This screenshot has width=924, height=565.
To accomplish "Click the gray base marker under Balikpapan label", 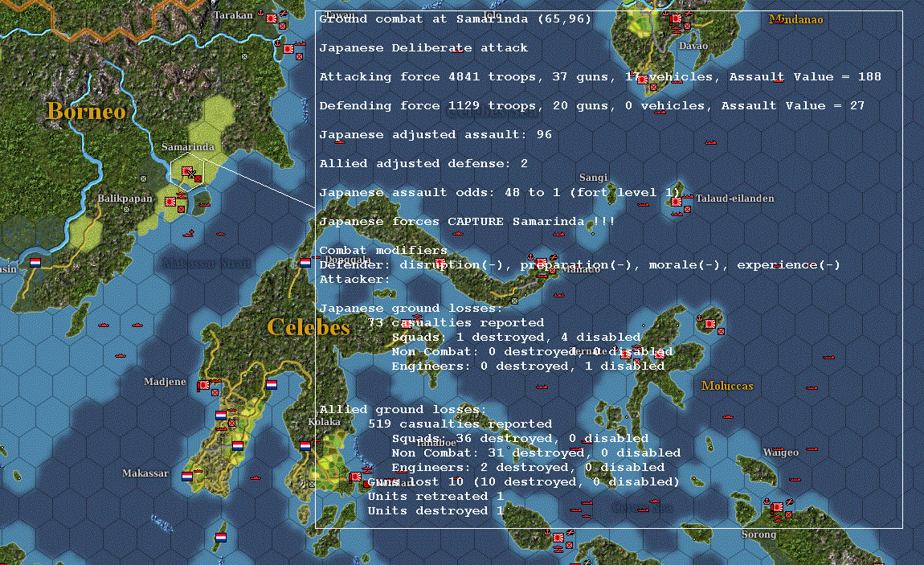I will coord(126,209).
